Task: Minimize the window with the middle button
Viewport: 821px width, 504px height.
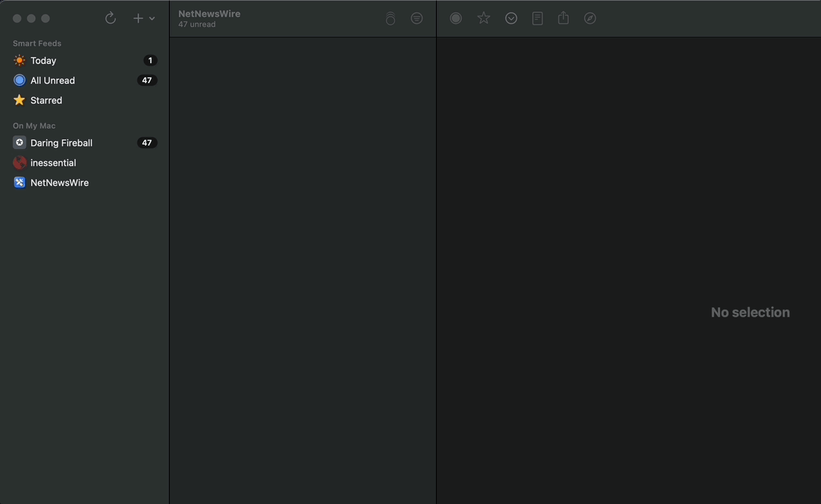Action: click(31, 18)
